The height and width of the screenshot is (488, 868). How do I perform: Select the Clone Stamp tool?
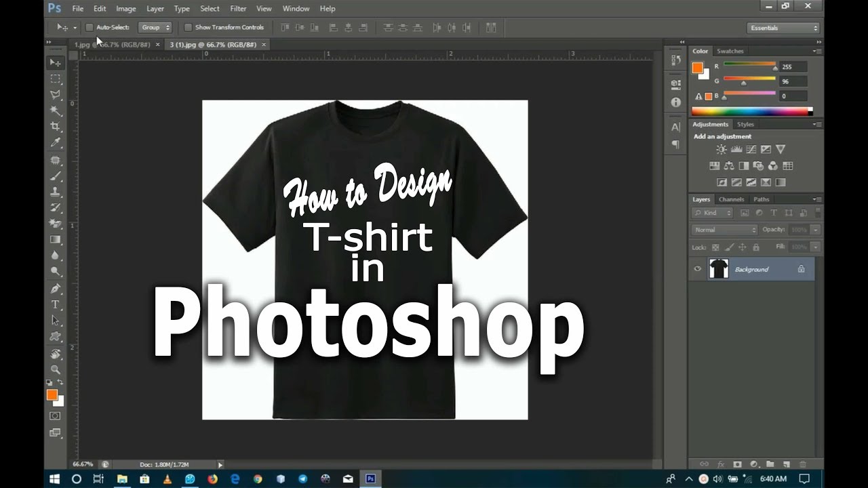point(55,192)
